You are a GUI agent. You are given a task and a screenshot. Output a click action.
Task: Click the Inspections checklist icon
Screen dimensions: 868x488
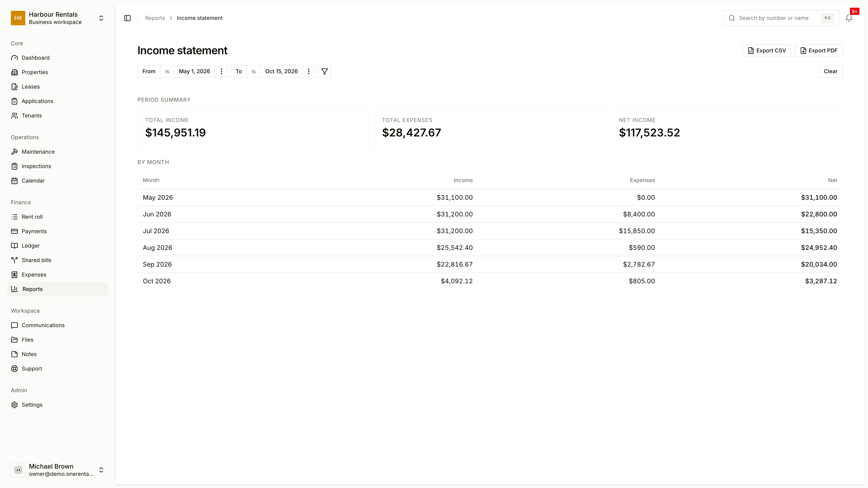pyautogui.click(x=14, y=166)
